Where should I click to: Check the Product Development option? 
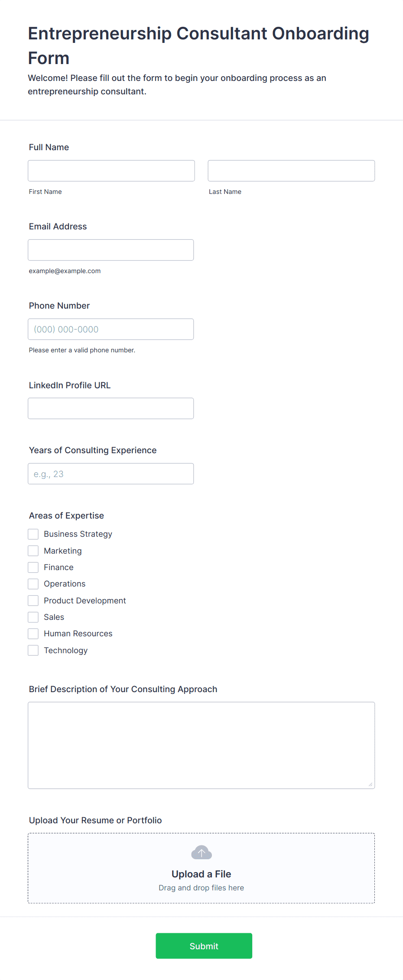[x=33, y=600]
